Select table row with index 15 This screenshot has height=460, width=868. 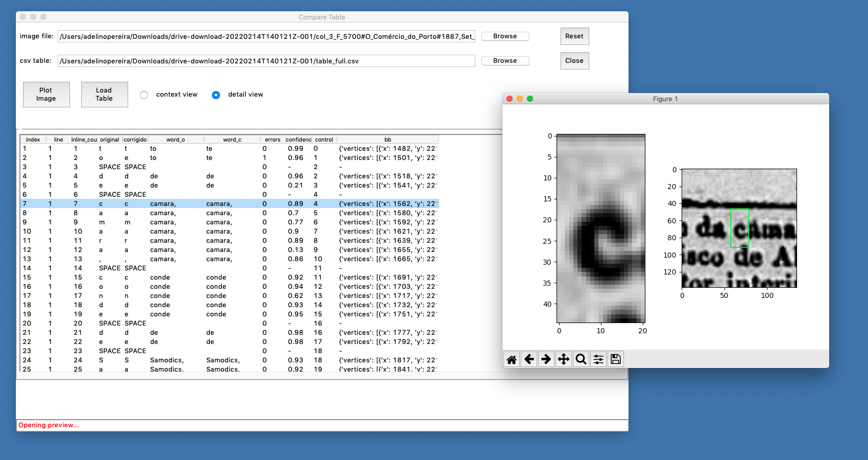tap(153, 278)
